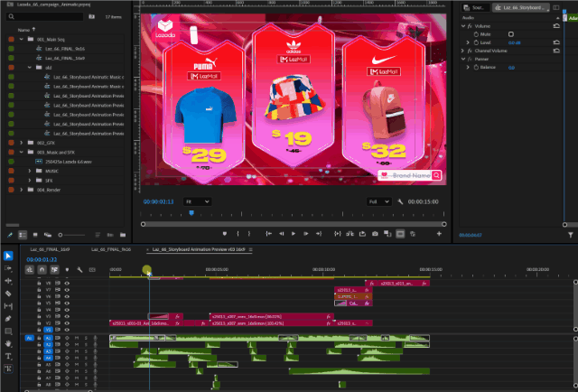578x392 pixels.
Task: Hide video track V5 eye icon
Action: 67,303
